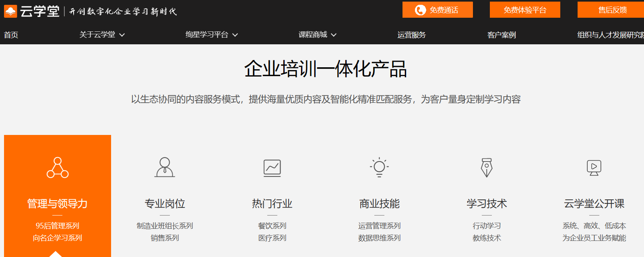Screen dimensions: 644x257
Task: Open the 数据思维系列 link
Action: pyautogui.click(x=379, y=238)
